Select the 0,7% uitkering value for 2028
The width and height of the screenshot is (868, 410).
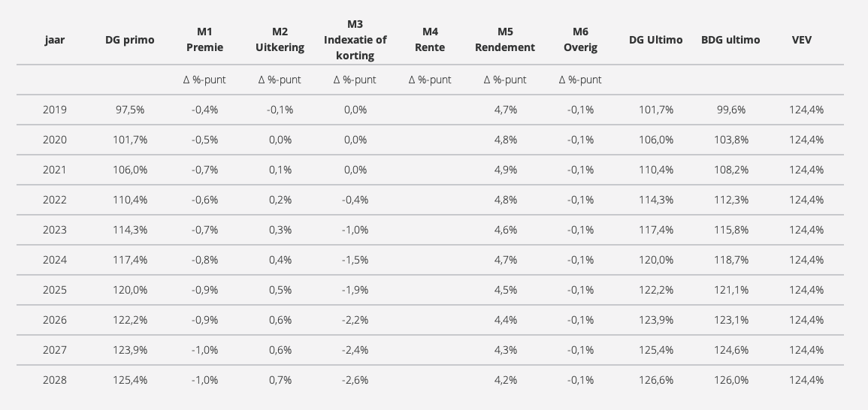[280, 380]
